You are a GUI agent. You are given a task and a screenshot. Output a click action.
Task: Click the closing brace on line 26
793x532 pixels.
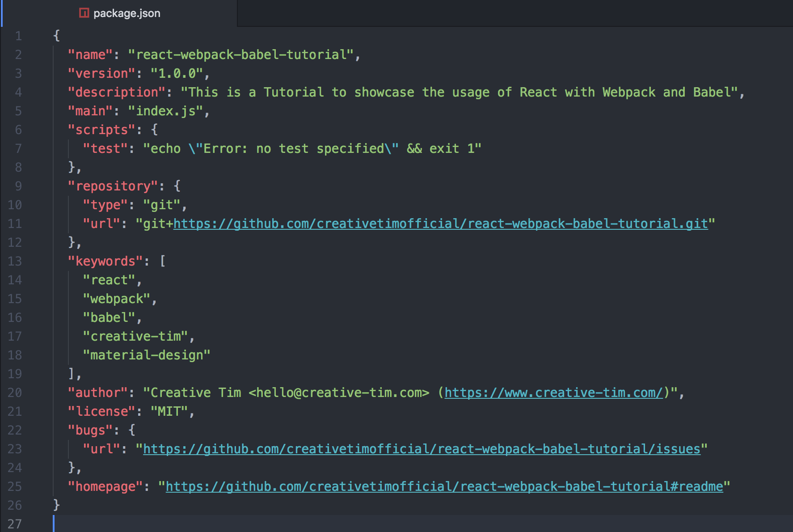[x=55, y=505]
